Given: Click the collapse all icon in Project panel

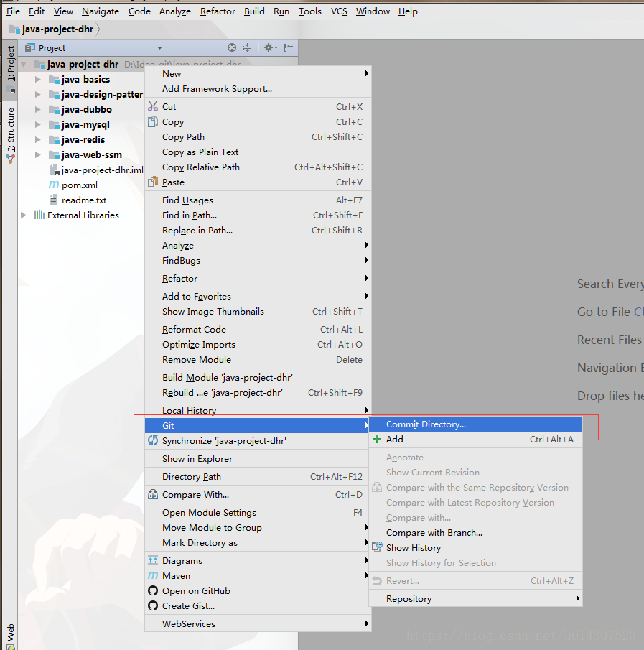Looking at the screenshot, I should tap(248, 47).
